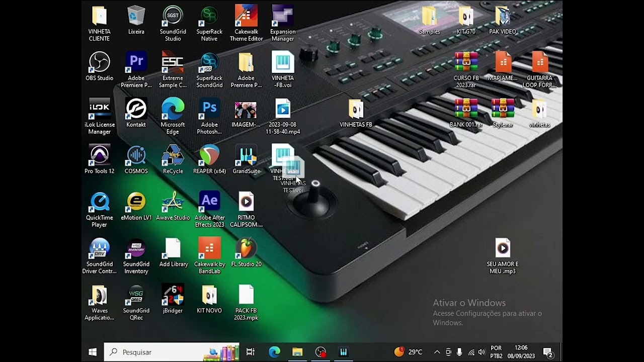Show hidden system tray icons
This screenshot has height=362, width=644.
(x=437, y=352)
